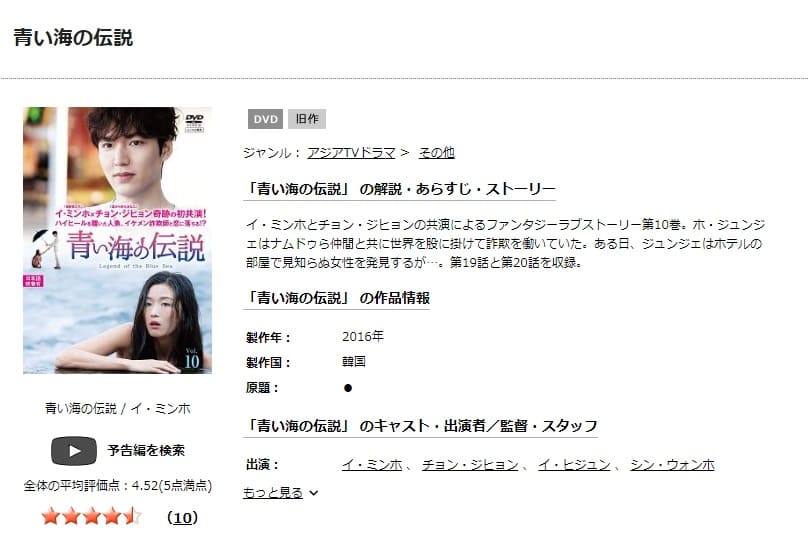Open the 10 reviews count link
Image resolution: width=809 pixels, height=550 pixels.
(x=183, y=517)
